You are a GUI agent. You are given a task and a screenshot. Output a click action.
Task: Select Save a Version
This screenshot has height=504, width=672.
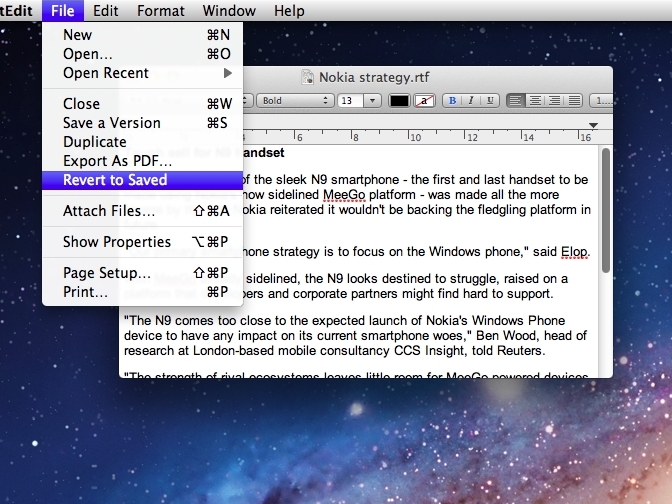(142, 123)
